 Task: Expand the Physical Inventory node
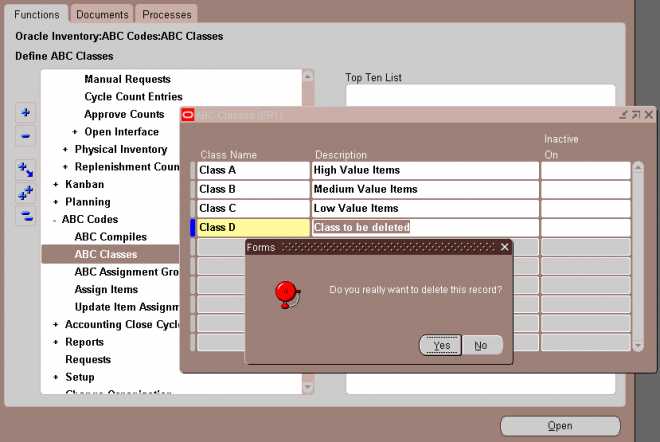tap(65, 149)
